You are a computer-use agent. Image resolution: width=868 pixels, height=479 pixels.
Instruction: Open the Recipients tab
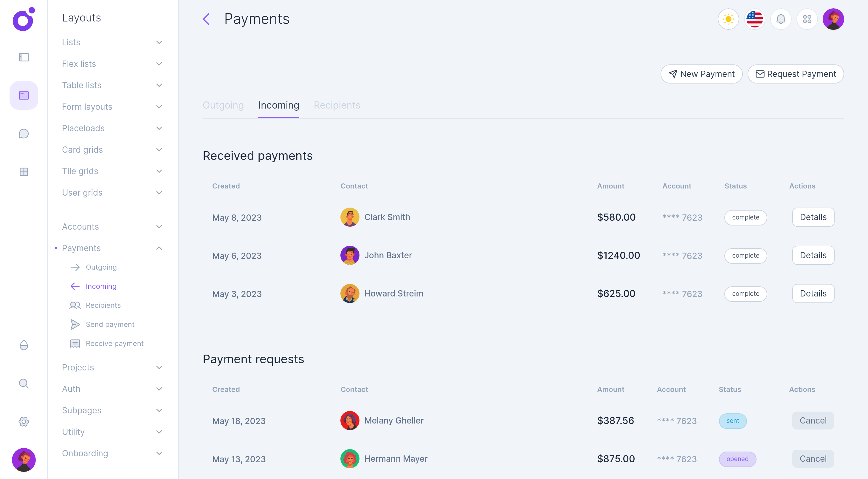337,105
